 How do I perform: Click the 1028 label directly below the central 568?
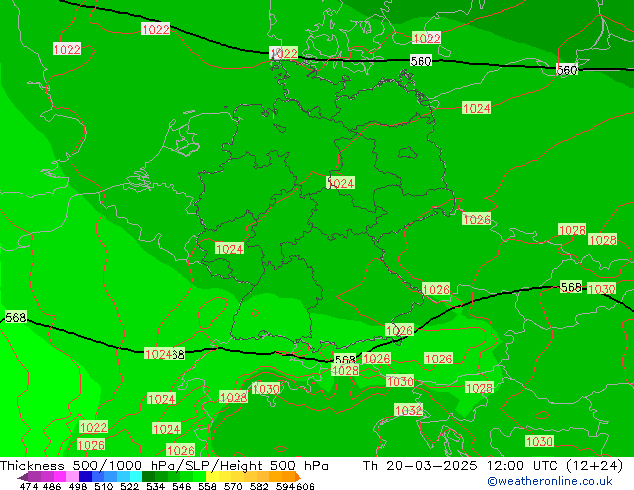coord(345,370)
